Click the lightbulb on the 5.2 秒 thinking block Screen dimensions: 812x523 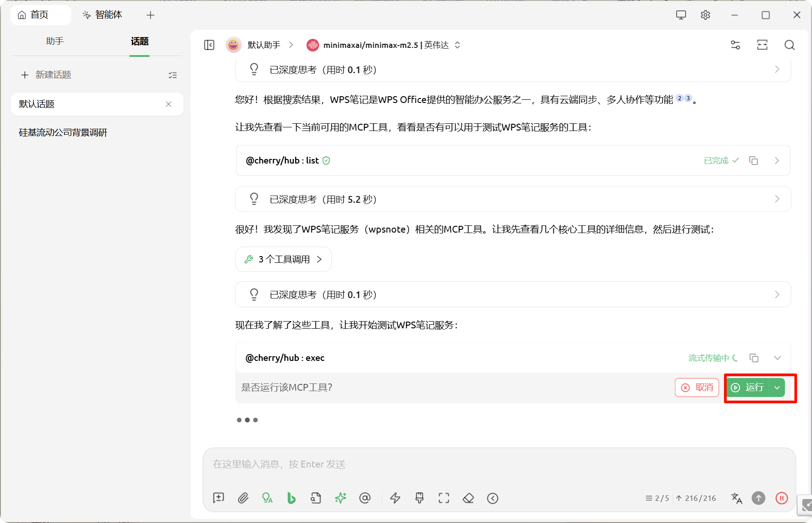coord(254,199)
